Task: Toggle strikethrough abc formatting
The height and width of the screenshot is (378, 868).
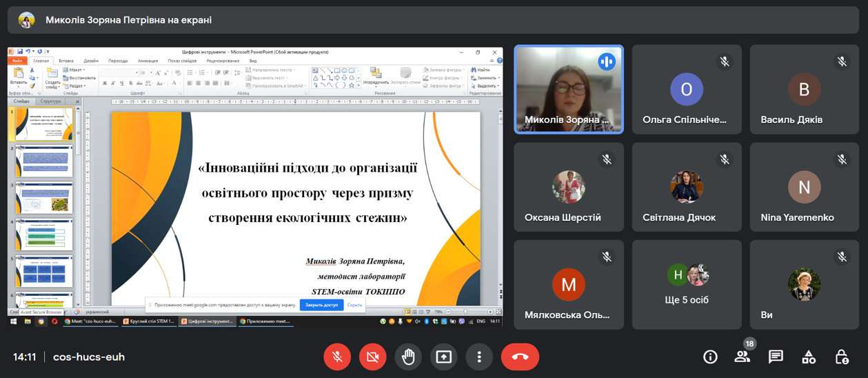Action: coord(141,83)
